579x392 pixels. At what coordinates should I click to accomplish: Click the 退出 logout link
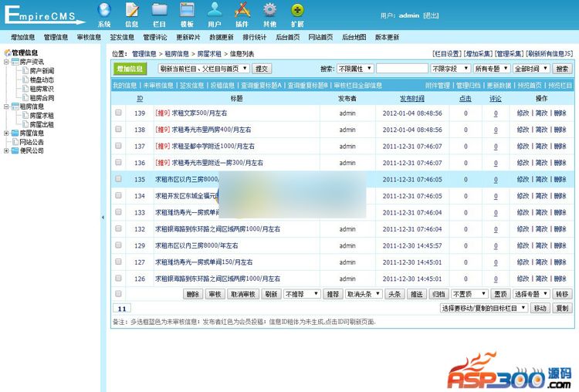pos(431,15)
